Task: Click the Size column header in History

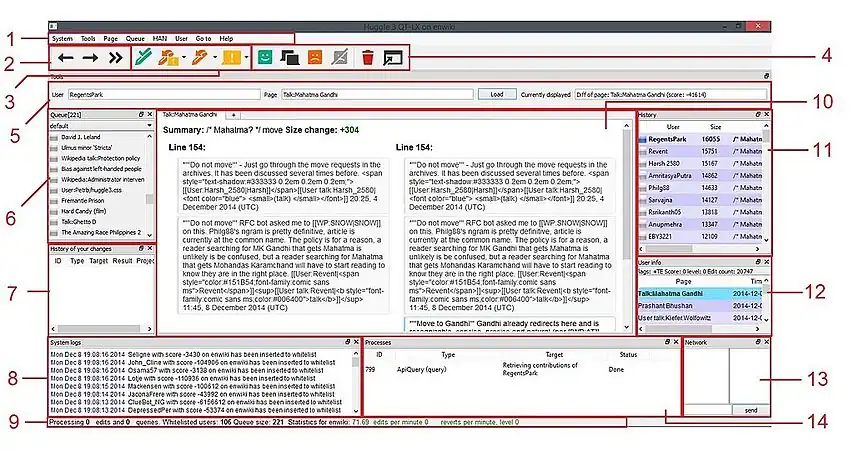Action: (715, 126)
